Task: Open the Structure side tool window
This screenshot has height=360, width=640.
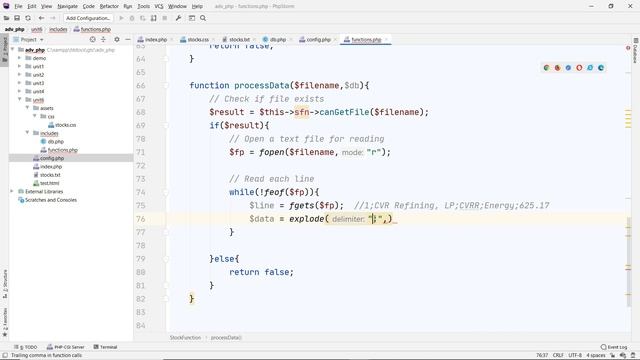Action: click(5, 284)
